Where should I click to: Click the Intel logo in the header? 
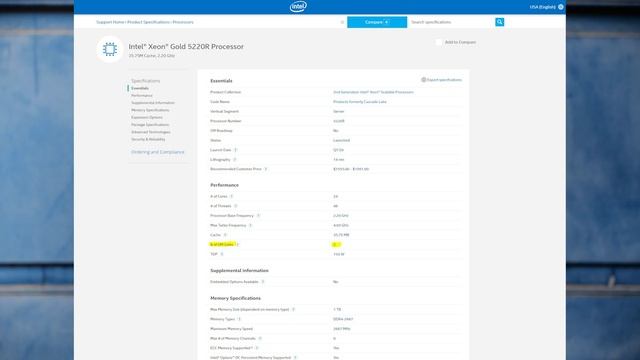[298, 7]
